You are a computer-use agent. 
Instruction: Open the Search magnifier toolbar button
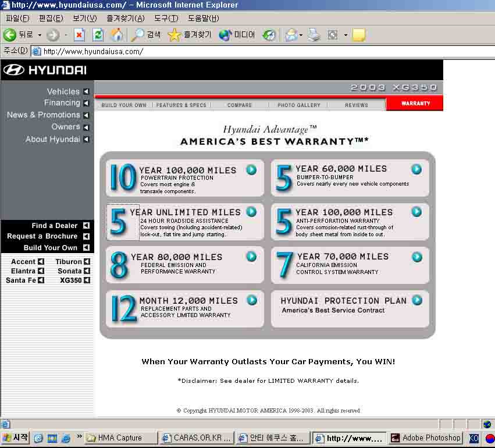click(146, 34)
